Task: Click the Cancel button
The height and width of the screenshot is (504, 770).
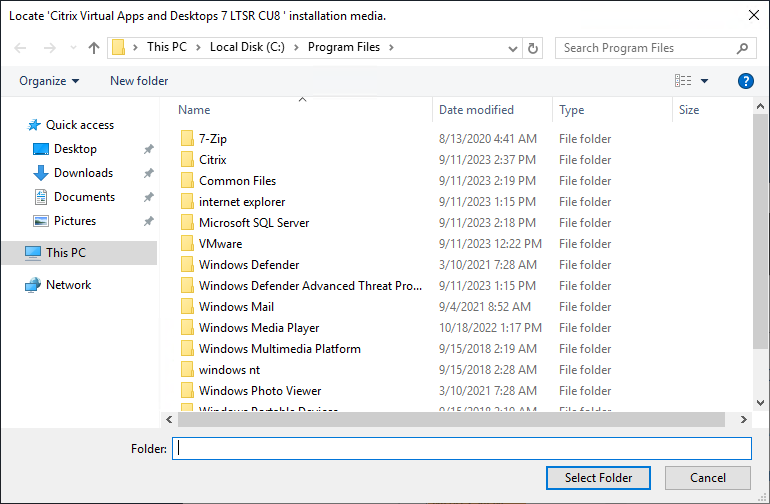Action: coord(708,478)
